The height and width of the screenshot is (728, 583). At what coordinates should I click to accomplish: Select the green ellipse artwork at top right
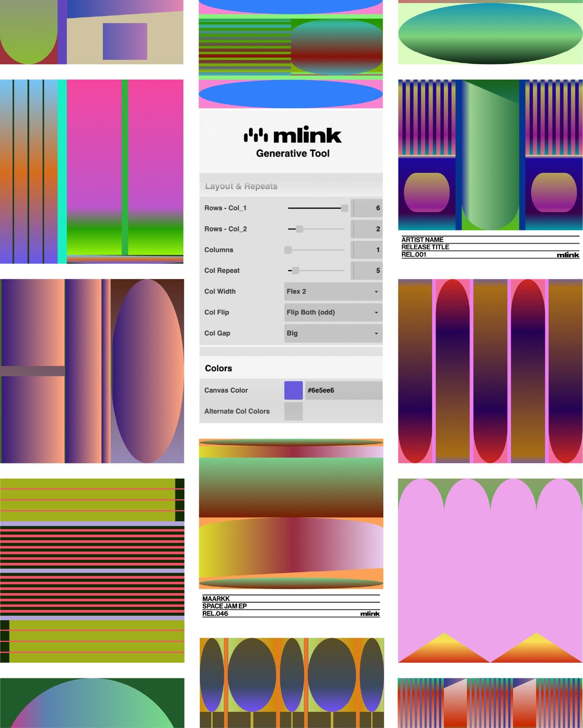point(490,32)
